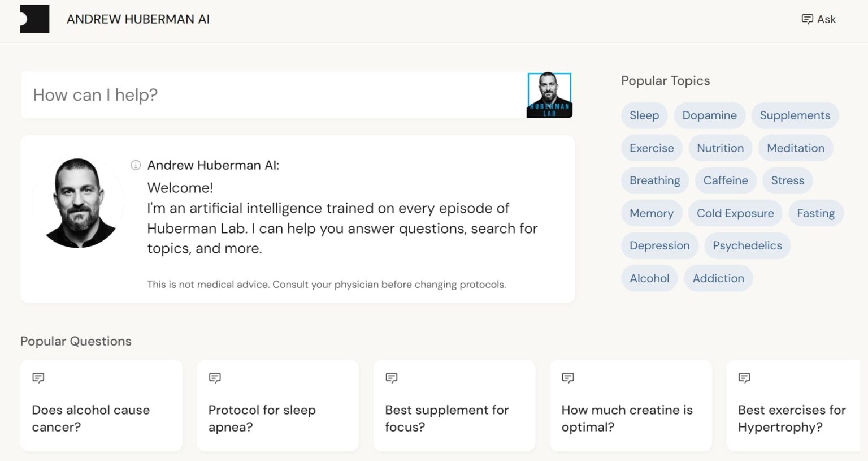The width and height of the screenshot is (868, 461).
Task: Select the Psychedelics topic
Action: coord(747,245)
